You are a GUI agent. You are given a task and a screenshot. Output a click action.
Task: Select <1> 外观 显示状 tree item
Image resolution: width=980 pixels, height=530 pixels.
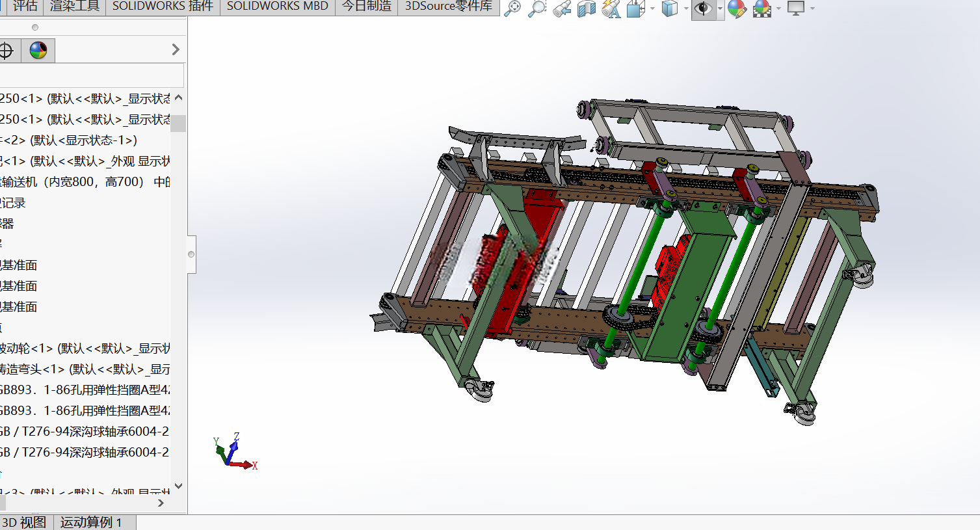(x=85, y=161)
